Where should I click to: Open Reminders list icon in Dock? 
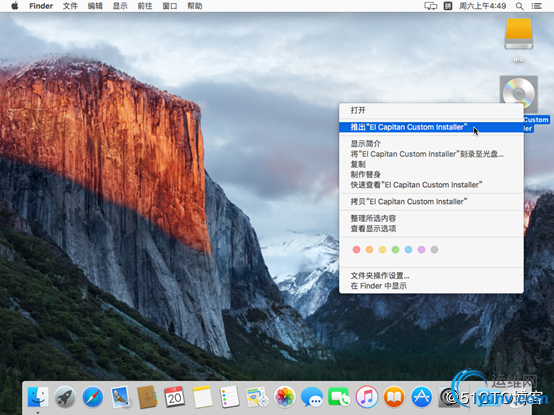click(x=229, y=397)
